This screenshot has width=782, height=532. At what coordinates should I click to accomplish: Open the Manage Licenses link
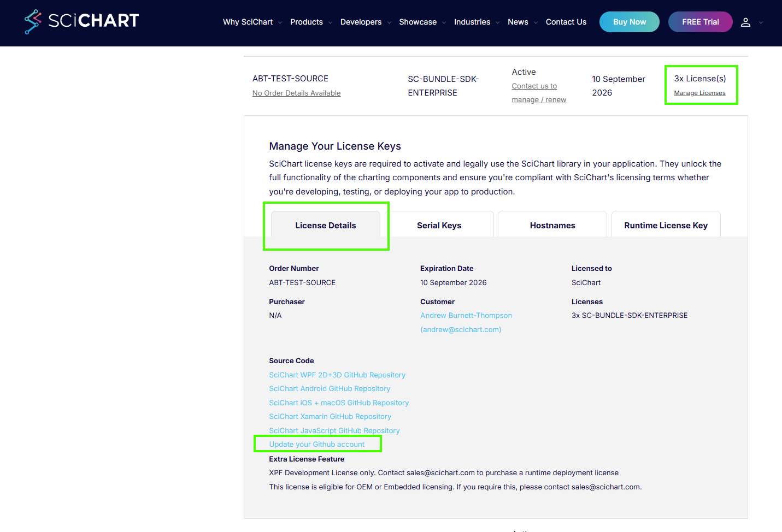coord(700,93)
